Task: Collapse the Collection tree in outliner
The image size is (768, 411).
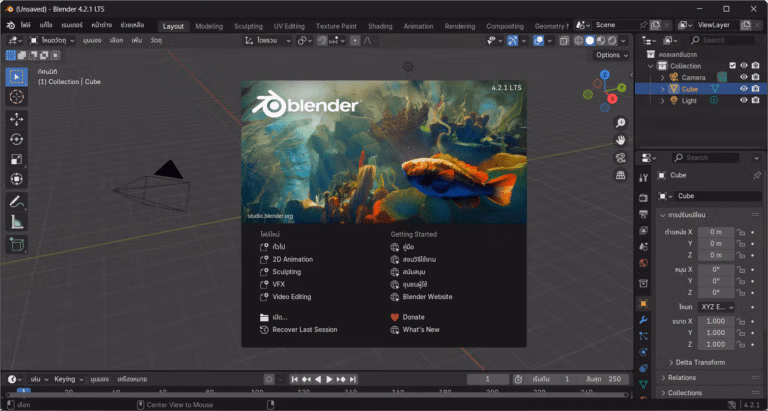Action: [651, 66]
